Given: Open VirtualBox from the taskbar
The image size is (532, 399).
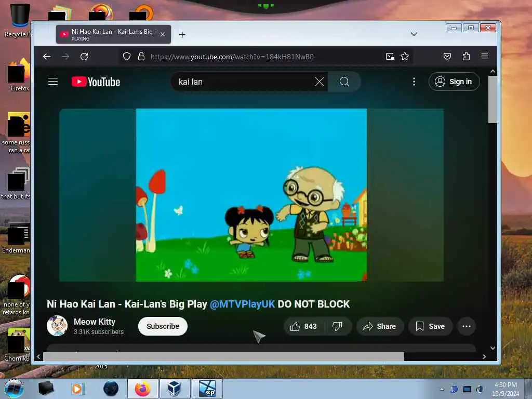Looking at the screenshot, I should click(x=175, y=389).
